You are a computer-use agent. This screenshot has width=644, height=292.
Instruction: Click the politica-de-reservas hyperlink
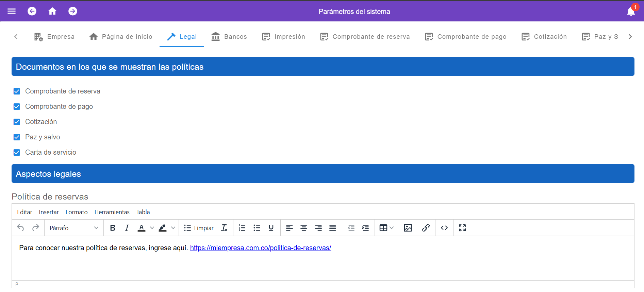[x=260, y=248]
